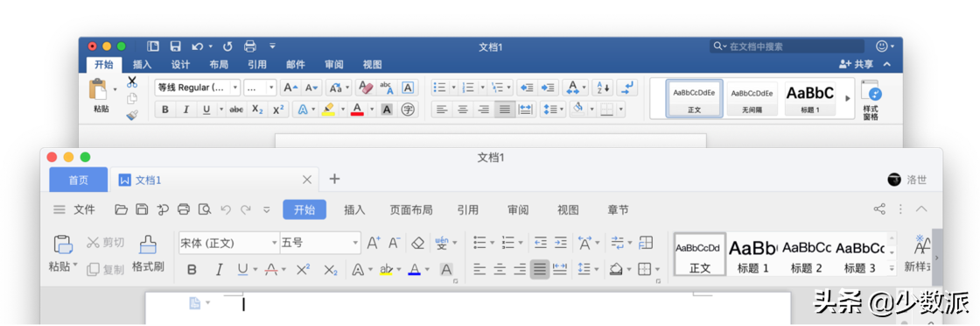The width and height of the screenshot is (980, 326).
Task: Toggle character shading A in WPS ribbon
Action: [446, 270]
